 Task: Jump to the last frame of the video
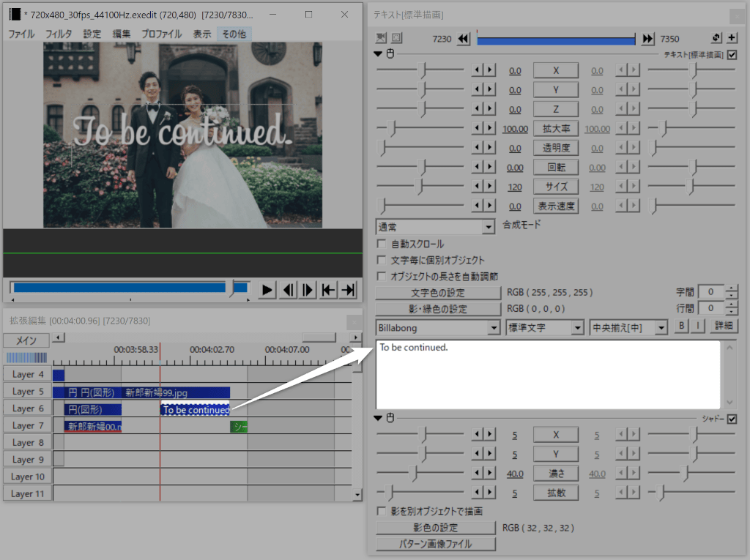[x=349, y=291]
